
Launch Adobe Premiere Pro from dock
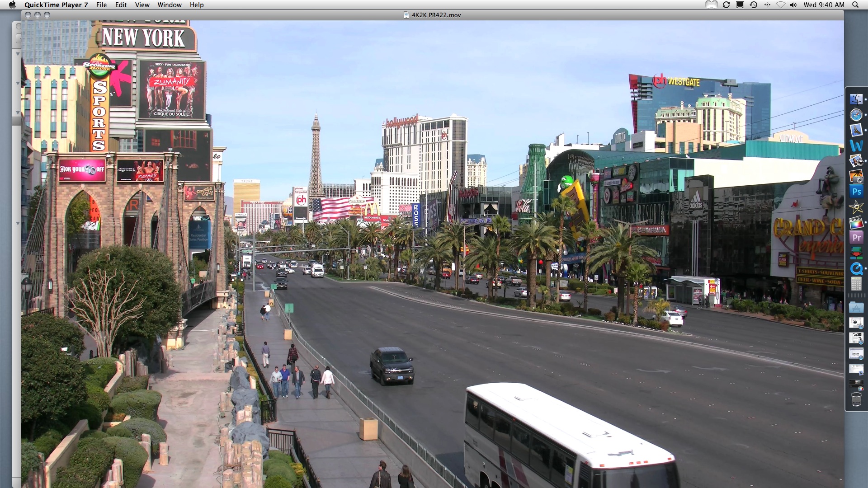coord(856,238)
